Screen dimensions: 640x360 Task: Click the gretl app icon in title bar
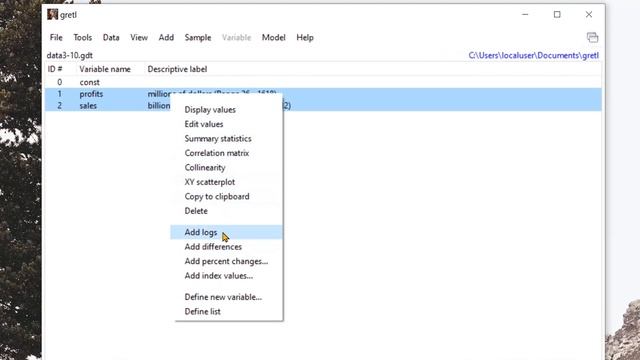[x=52, y=14]
